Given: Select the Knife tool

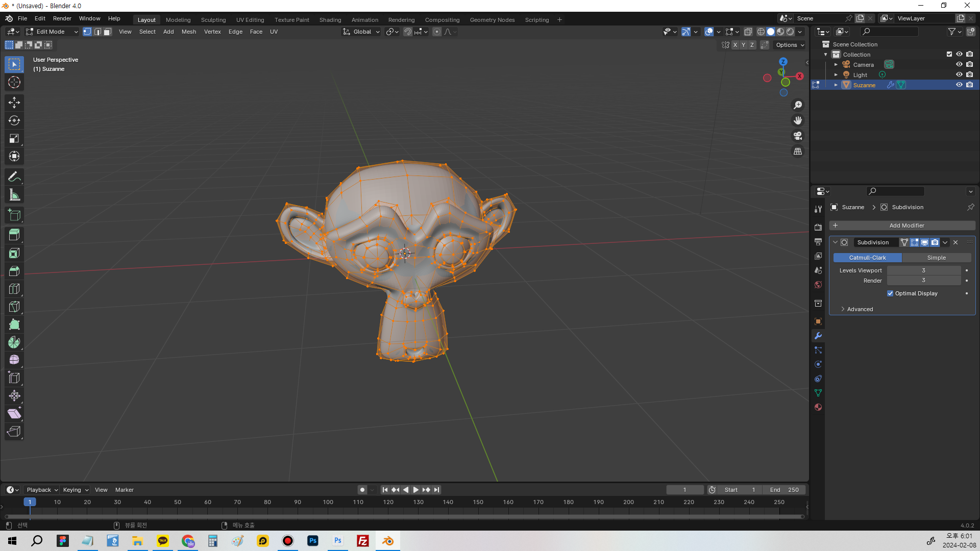Looking at the screenshot, I should [14, 307].
